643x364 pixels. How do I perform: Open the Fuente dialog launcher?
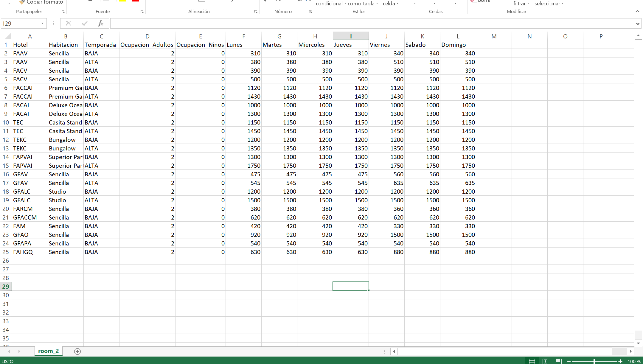coord(142,12)
